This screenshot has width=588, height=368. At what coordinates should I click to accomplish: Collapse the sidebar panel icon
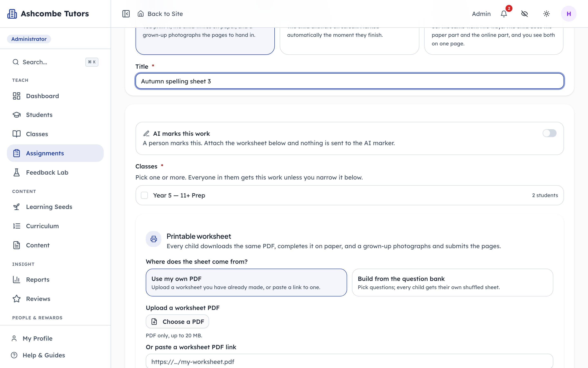click(x=126, y=14)
